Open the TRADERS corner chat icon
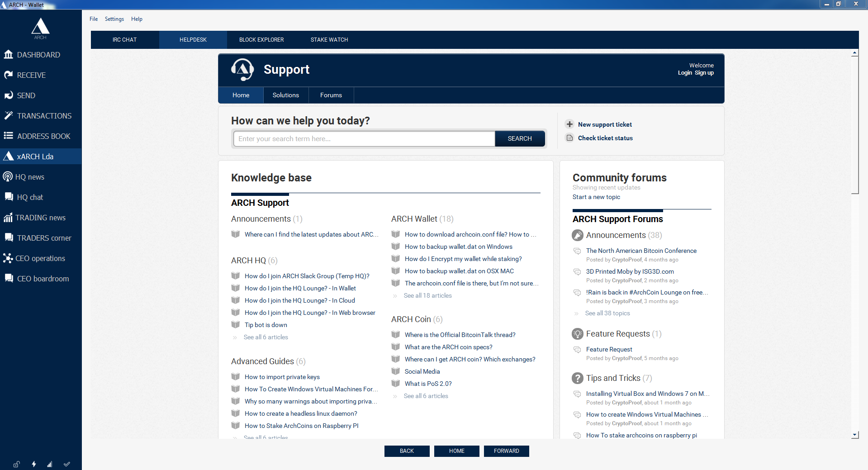 tap(9, 237)
